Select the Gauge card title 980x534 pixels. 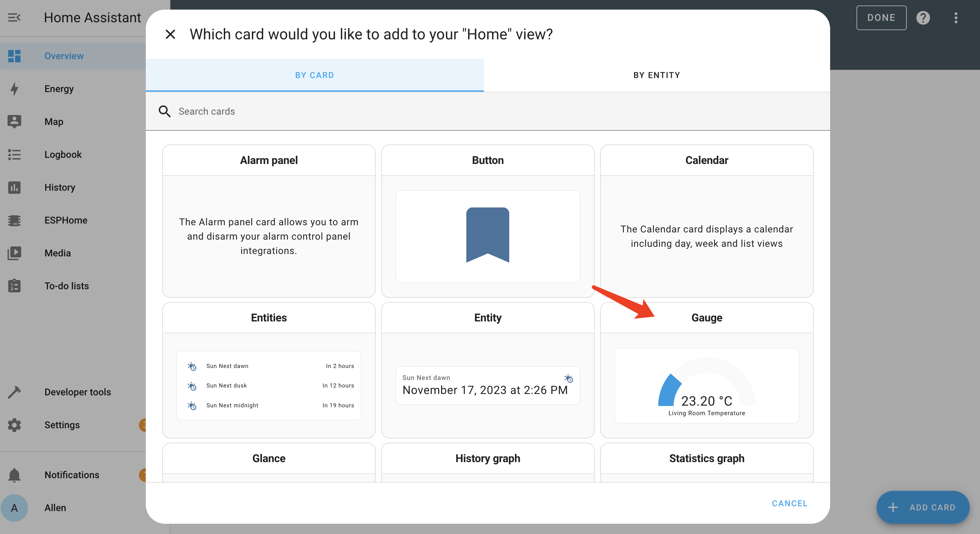pyautogui.click(x=707, y=318)
